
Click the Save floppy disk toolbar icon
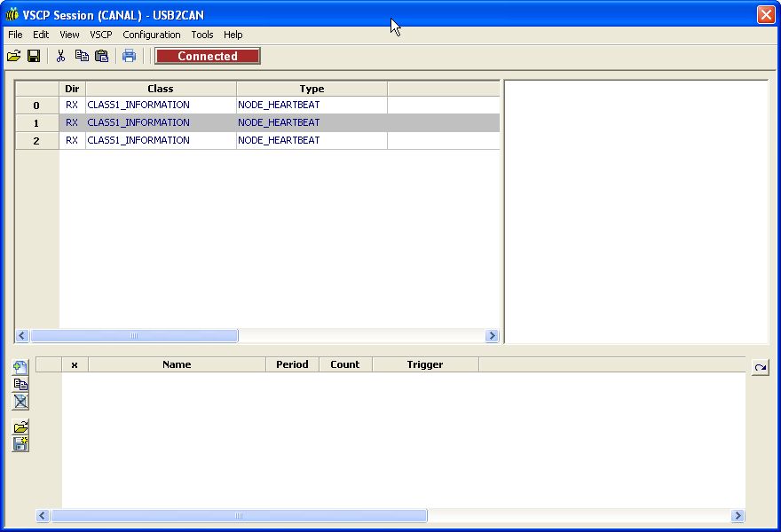pos(34,56)
